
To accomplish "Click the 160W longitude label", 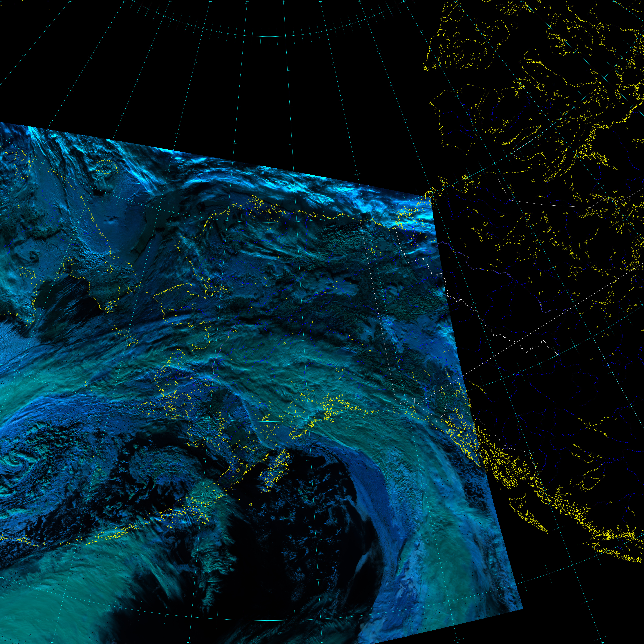I will 247,1.
